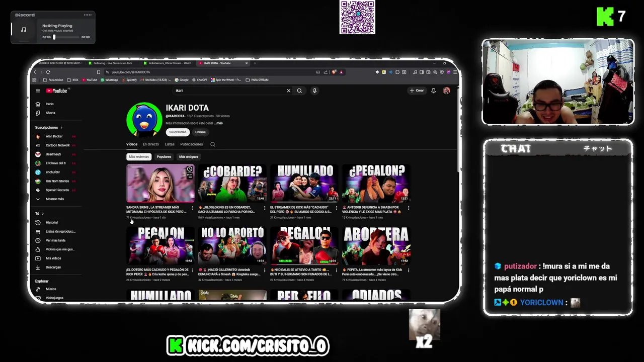Viewport: 644px width, 362px height.
Task: Click the Unirme button
Action: pos(200,132)
